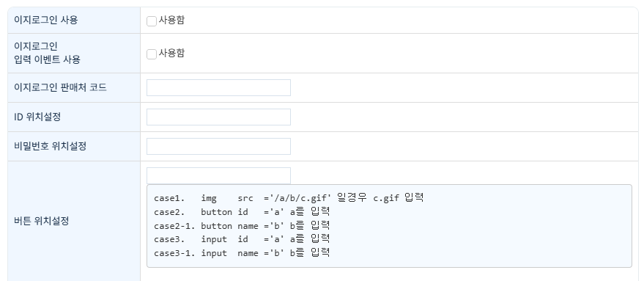
Task: Click the 사용함 label beside 이지로그인 사용
Action: [x=171, y=20]
